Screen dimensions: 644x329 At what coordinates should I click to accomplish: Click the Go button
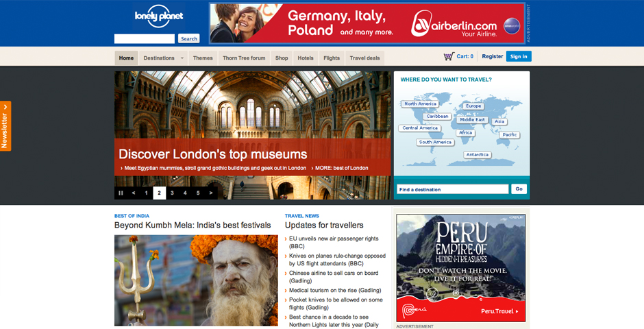(x=519, y=189)
